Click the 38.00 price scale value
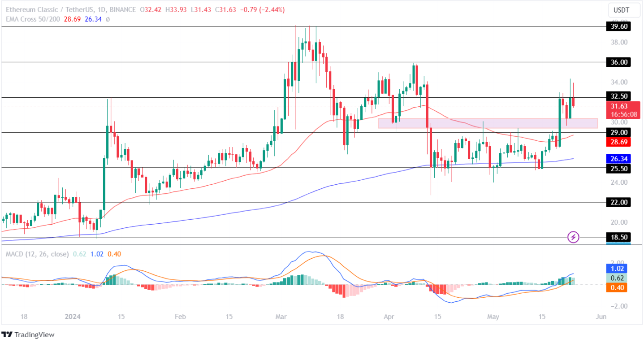This screenshot has width=644, height=339. pyautogui.click(x=618, y=42)
